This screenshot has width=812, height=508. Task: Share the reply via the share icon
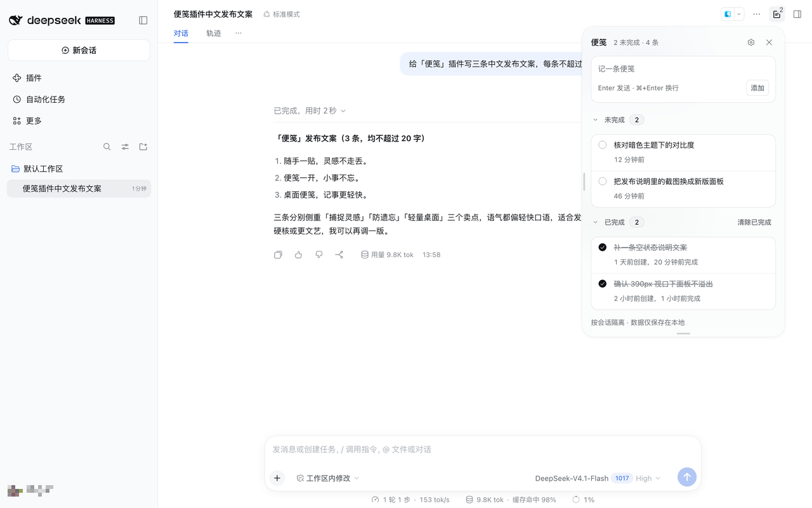click(x=339, y=255)
